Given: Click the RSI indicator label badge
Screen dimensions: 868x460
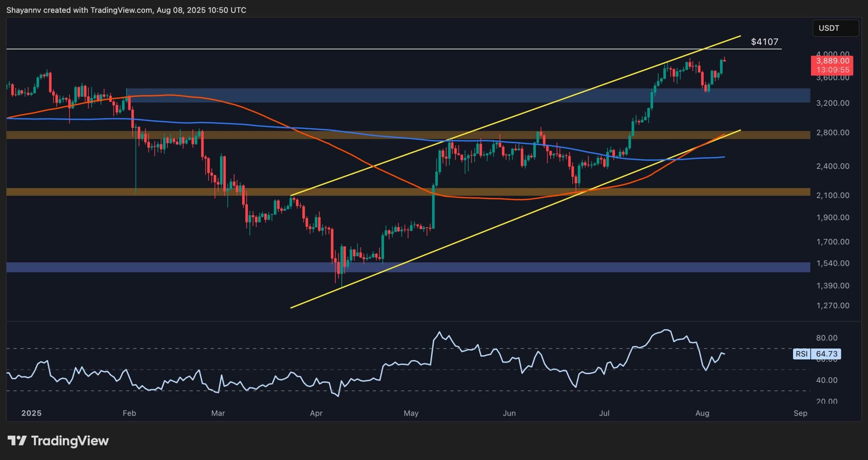Looking at the screenshot, I should point(802,354).
